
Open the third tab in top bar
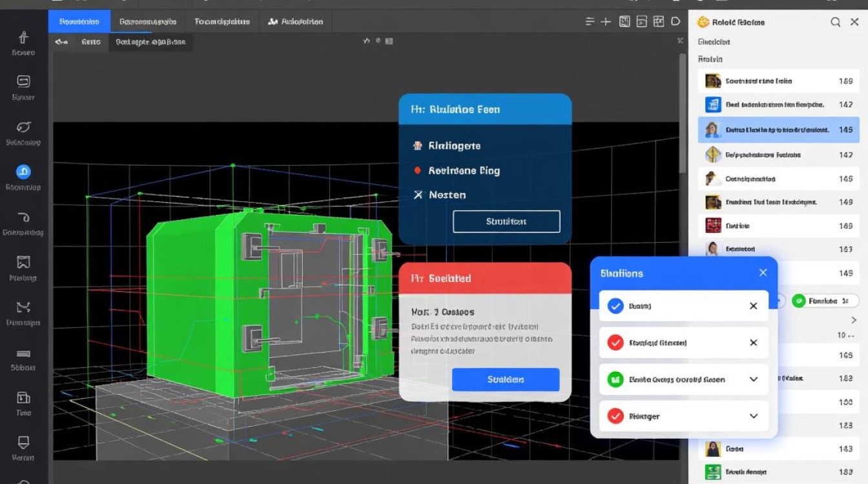[222, 21]
